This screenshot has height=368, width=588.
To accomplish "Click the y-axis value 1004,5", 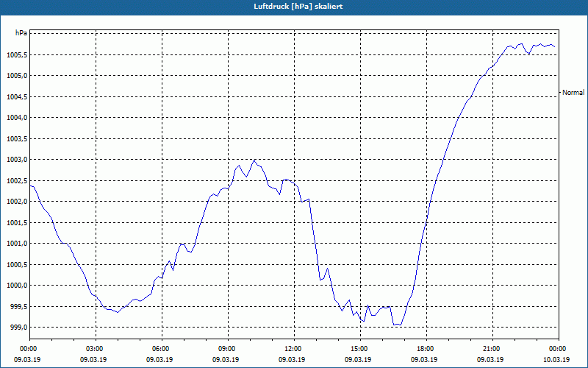I will [x=16, y=97].
